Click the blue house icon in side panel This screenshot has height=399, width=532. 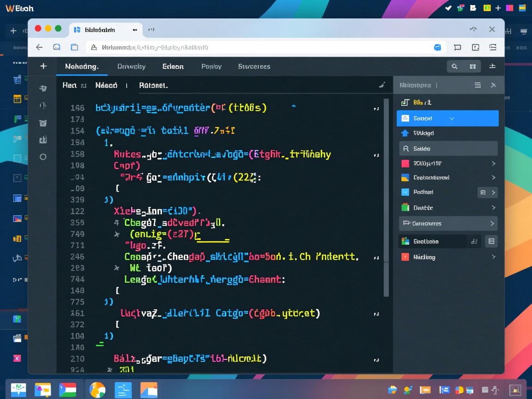405,133
